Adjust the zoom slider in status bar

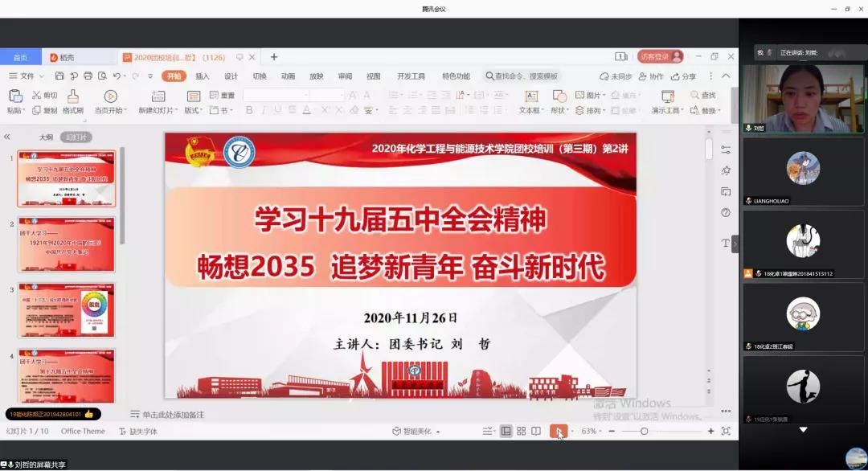coord(644,432)
